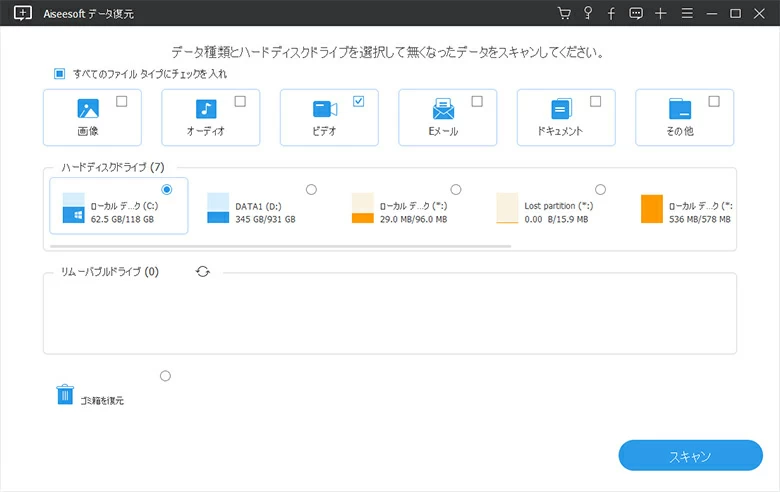
Task: Tick the 画像 file type checkbox
Action: click(x=122, y=101)
